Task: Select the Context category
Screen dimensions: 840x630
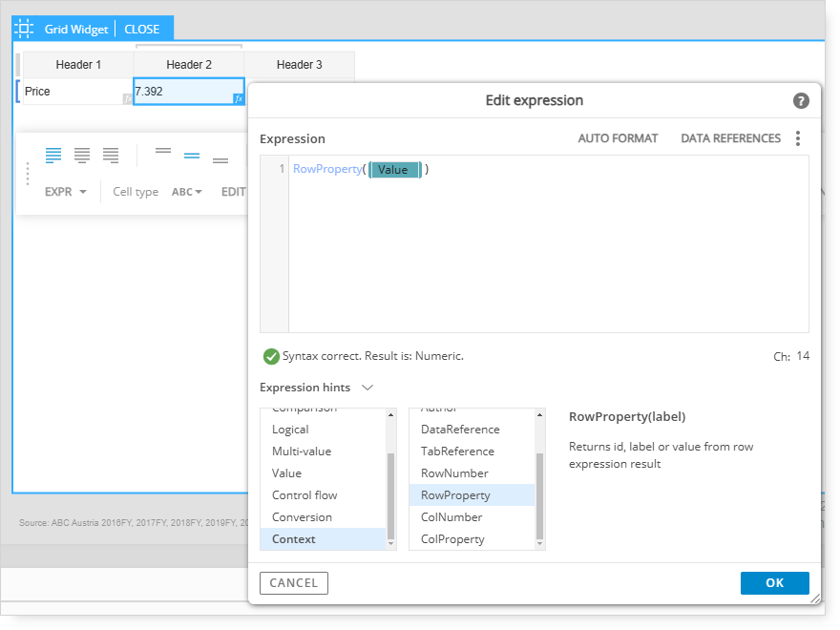Action: pyautogui.click(x=323, y=539)
